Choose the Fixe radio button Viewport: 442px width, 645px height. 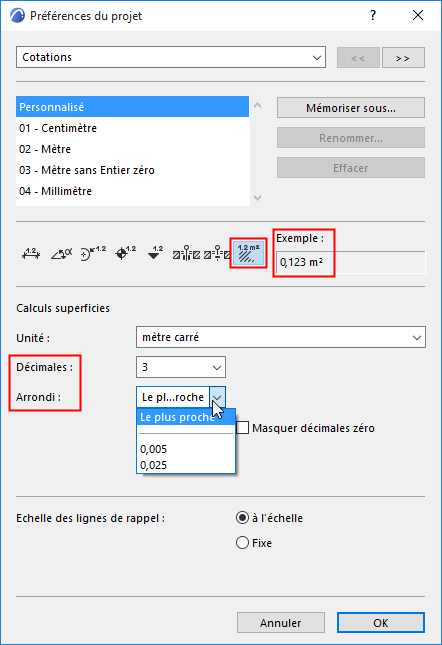pos(243,543)
